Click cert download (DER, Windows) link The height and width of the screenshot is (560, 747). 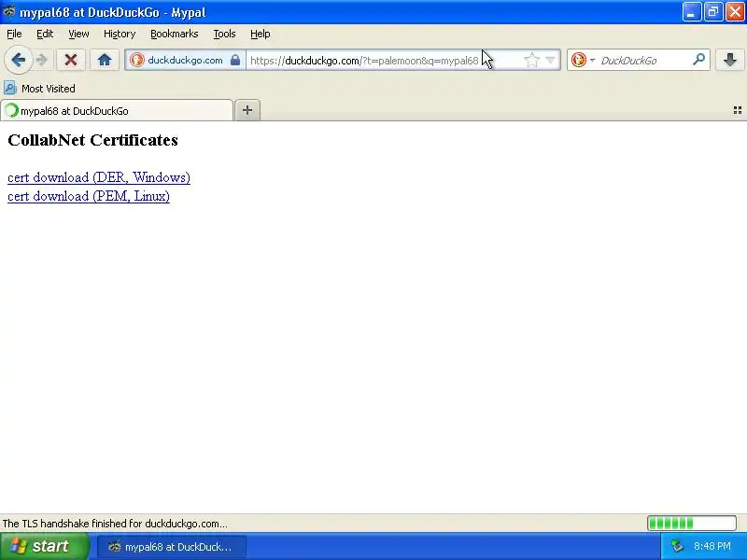pyautogui.click(x=99, y=177)
